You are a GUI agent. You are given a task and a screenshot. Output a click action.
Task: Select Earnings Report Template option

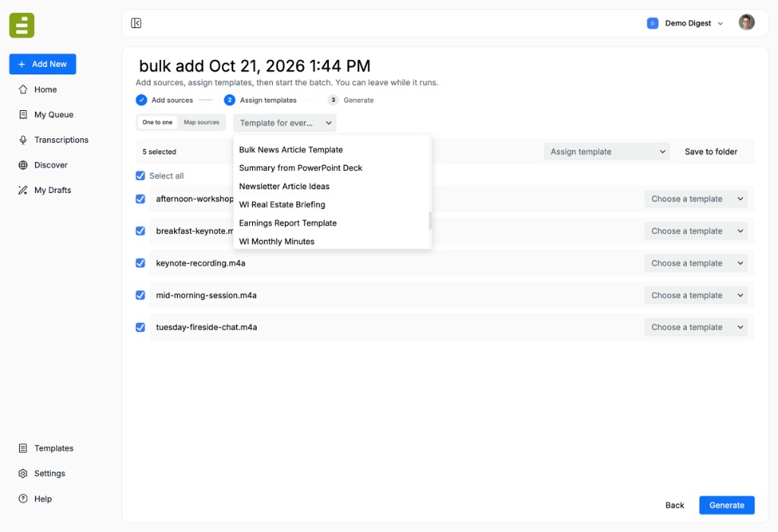coord(333,223)
